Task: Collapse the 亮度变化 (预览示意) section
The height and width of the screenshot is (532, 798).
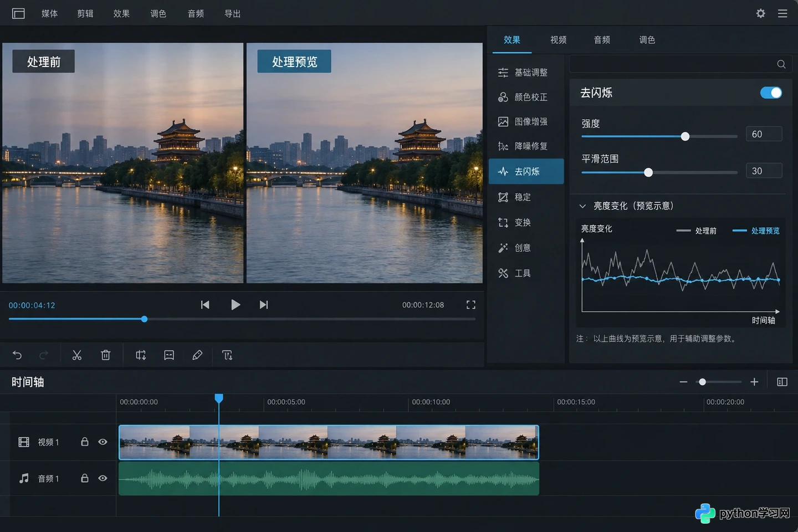Action: pos(582,206)
